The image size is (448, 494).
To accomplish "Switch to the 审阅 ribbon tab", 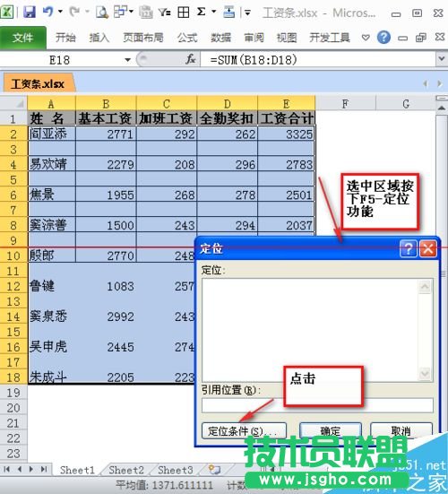I will pyautogui.click(x=254, y=38).
